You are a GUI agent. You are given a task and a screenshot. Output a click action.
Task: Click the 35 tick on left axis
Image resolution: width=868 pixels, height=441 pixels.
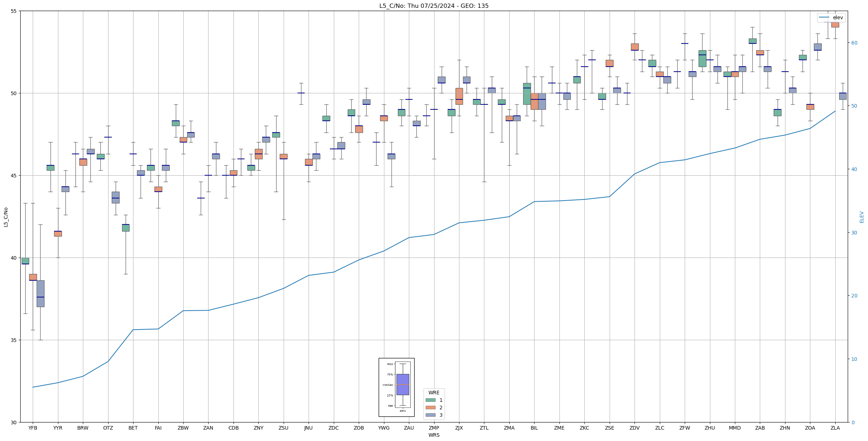tap(14, 340)
